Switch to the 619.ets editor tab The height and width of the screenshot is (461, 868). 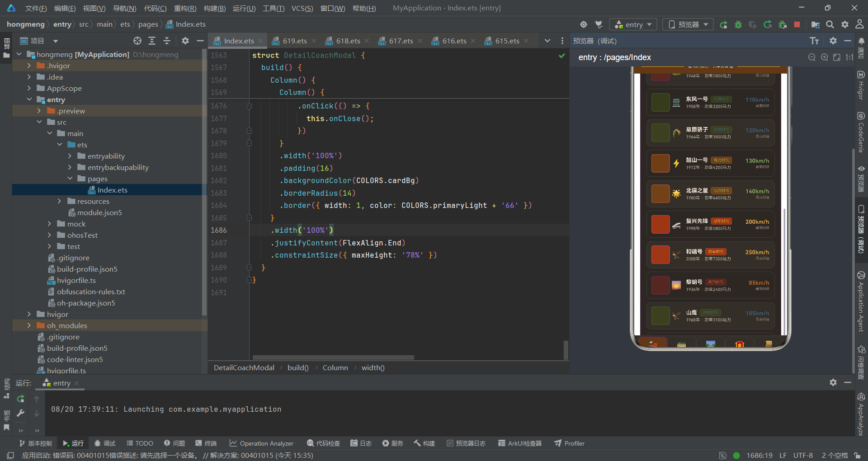pyautogui.click(x=294, y=41)
